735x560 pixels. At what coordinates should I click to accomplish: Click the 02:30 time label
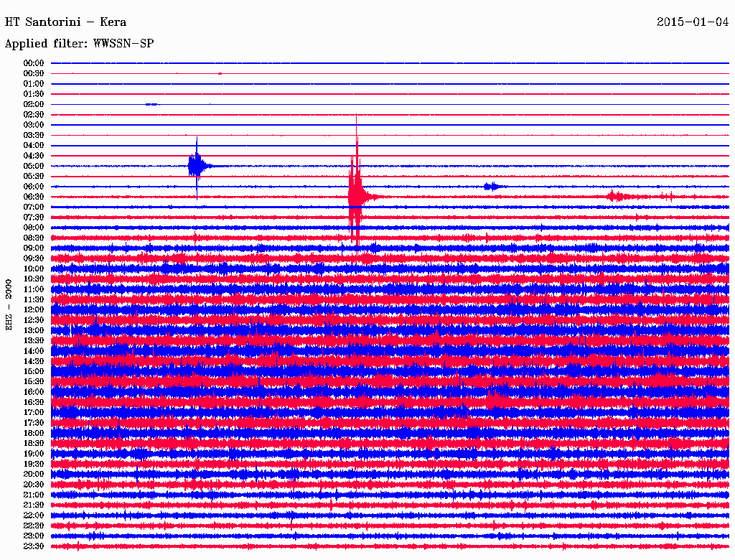click(x=34, y=115)
